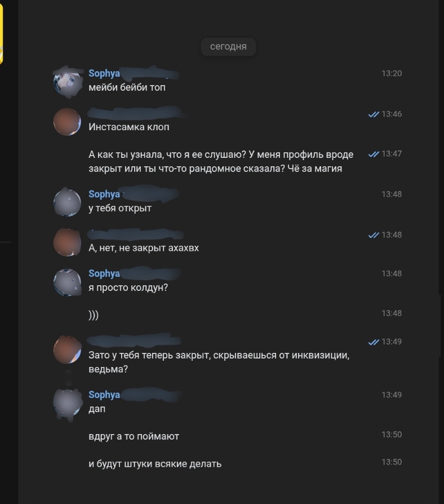Image resolution: width=444 pixels, height=504 pixels.
Task: Click the Sophya name above "дап"
Action: (x=104, y=395)
